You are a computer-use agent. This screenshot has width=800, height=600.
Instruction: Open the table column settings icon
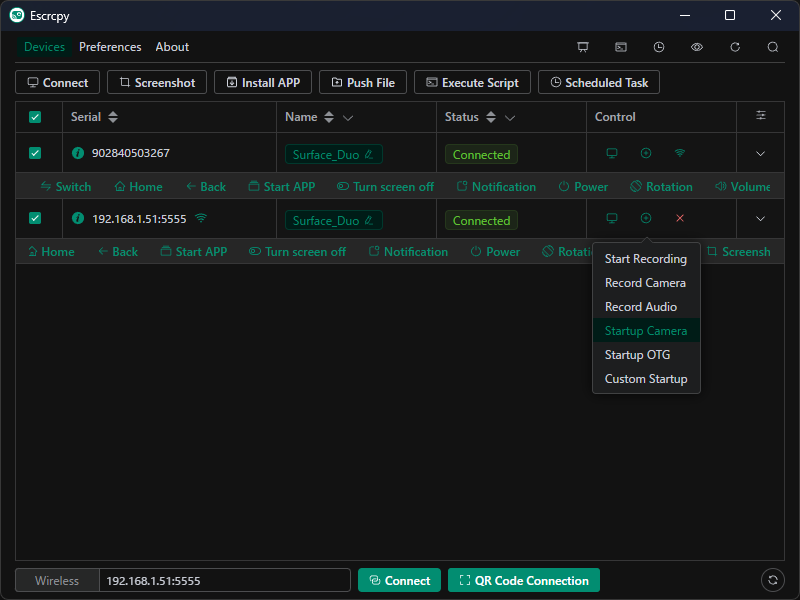click(761, 115)
